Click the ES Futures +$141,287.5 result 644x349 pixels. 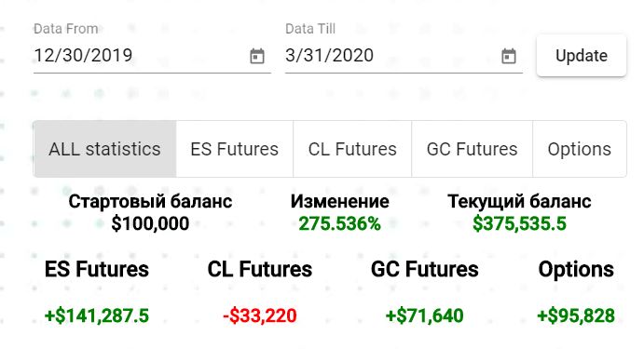[x=97, y=315]
